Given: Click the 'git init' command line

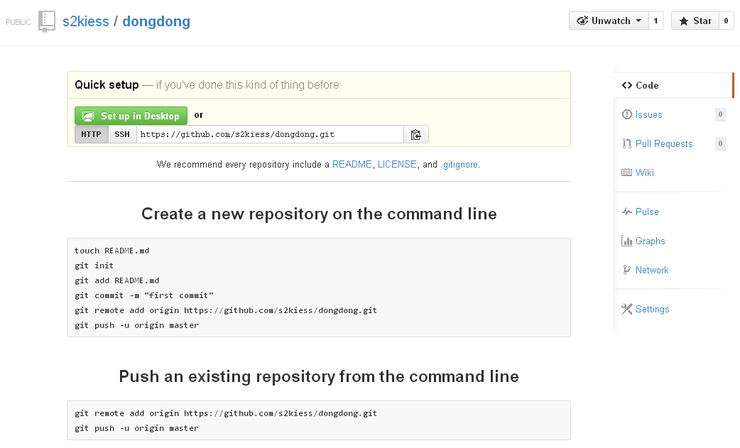Looking at the screenshot, I should click(94, 266).
